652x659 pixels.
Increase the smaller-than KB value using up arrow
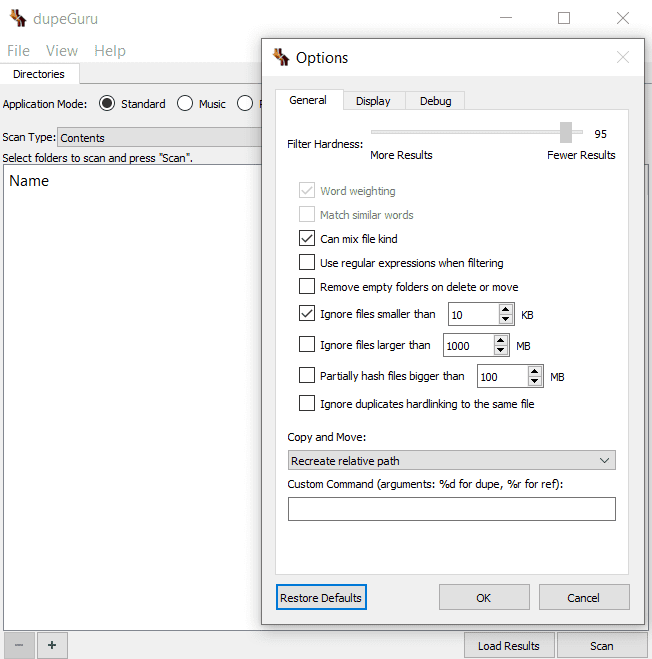click(505, 309)
